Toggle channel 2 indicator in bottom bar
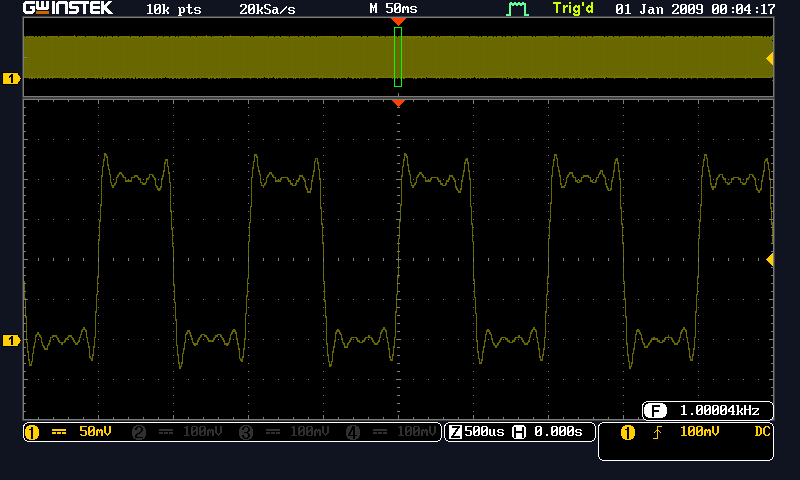Image resolution: width=800 pixels, height=480 pixels. (x=139, y=432)
